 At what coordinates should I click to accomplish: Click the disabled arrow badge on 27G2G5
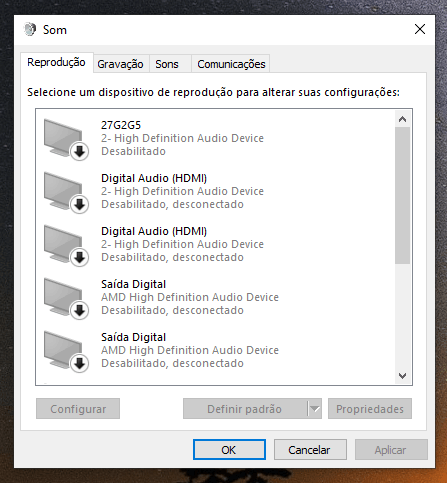point(79,152)
